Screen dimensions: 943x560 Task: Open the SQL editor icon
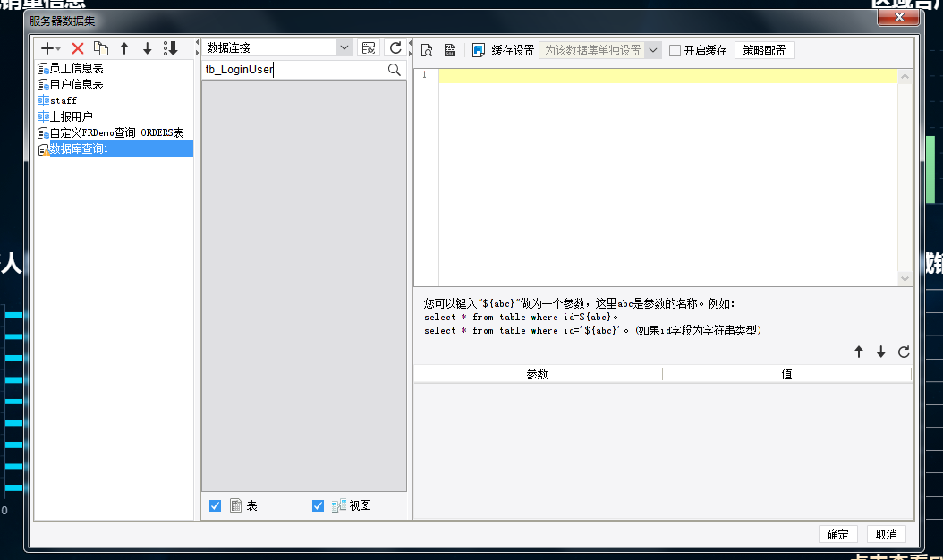[x=450, y=50]
